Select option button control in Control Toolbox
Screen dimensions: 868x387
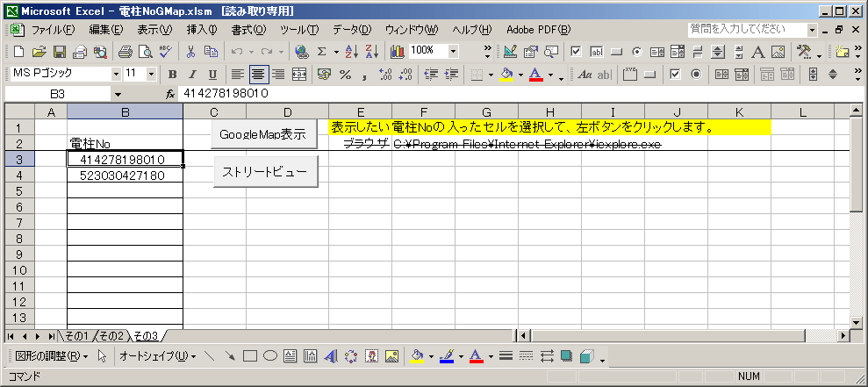tap(637, 52)
